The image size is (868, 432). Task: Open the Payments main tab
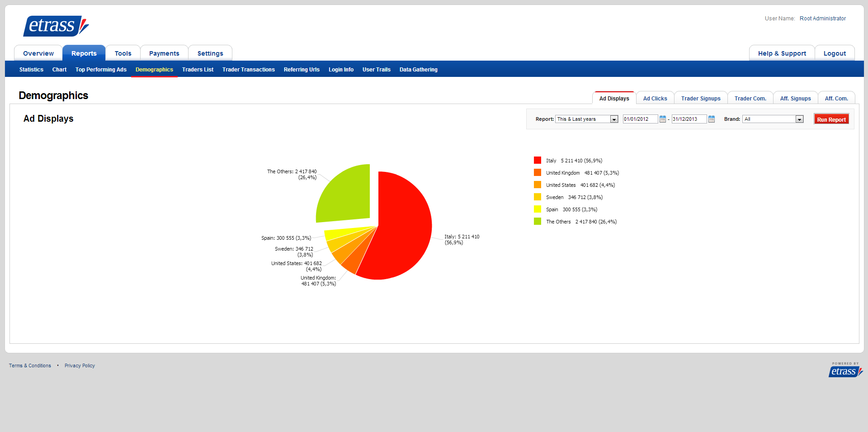click(x=164, y=53)
